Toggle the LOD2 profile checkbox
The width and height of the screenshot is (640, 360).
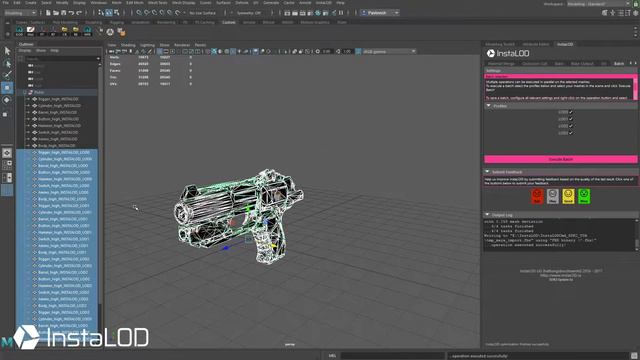(x=571, y=126)
